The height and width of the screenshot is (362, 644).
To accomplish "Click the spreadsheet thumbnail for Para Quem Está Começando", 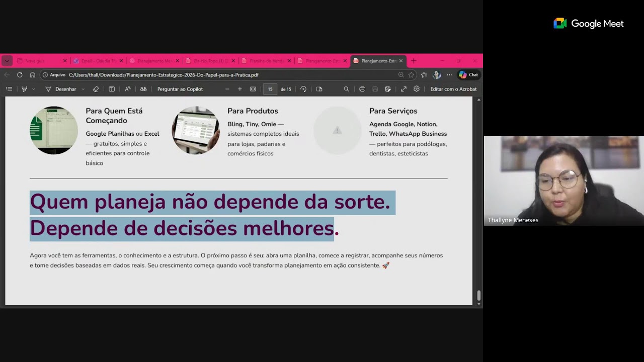I will (54, 130).
